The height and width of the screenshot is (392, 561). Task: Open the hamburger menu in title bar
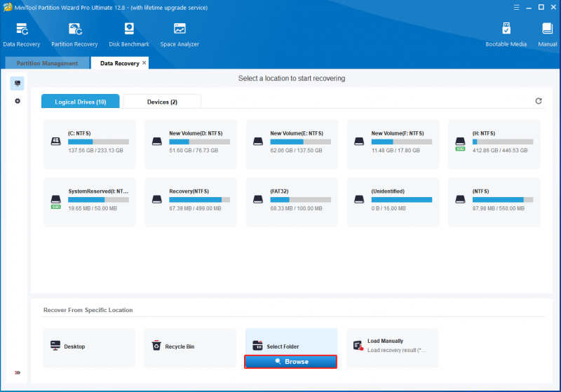(516, 7)
